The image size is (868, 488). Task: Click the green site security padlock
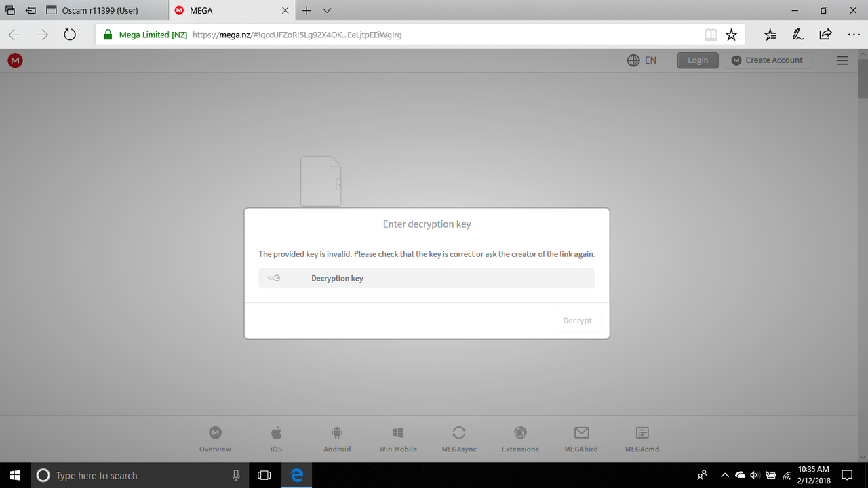pyautogui.click(x=107, y=35)
